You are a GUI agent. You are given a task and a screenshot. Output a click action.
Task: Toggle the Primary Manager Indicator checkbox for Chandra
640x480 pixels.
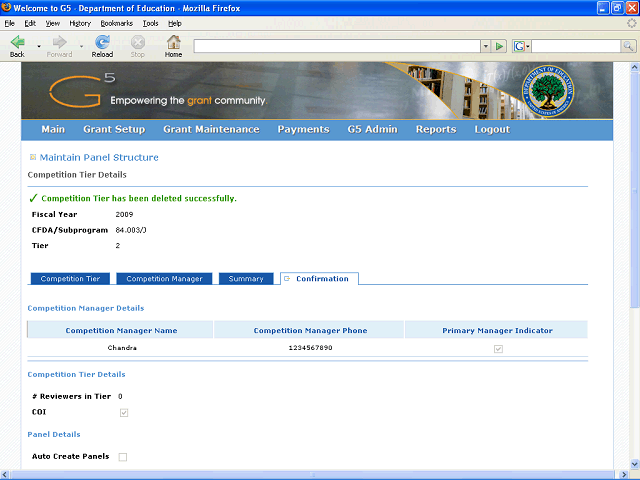tap(498, 349)
